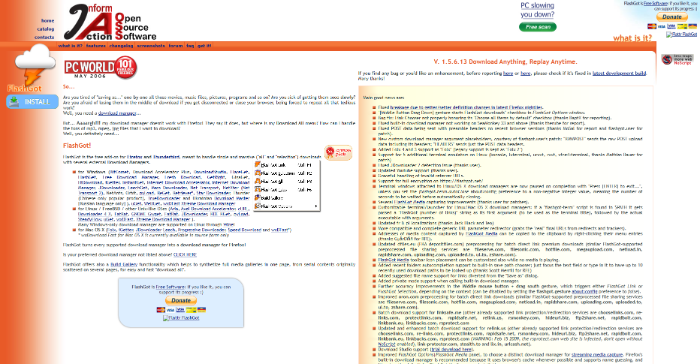700x364 pixels.
Task: Click version text 'V. 1.5.6.13 Download Anything, Replay Anytime.'
Action: (505, 62)
